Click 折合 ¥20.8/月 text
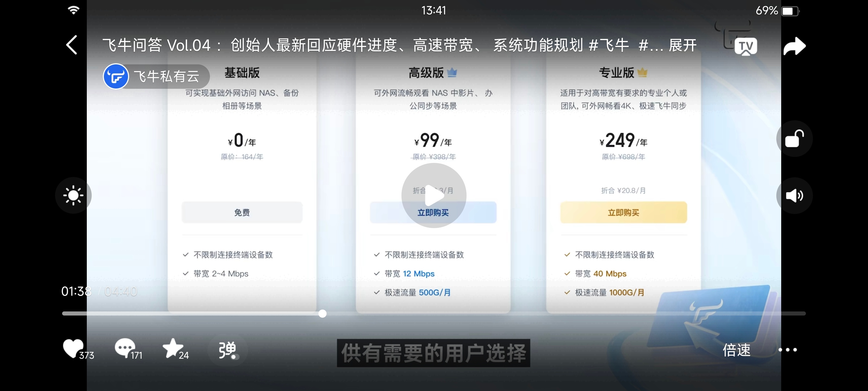 pyautogui.click(x=623, y=191)
